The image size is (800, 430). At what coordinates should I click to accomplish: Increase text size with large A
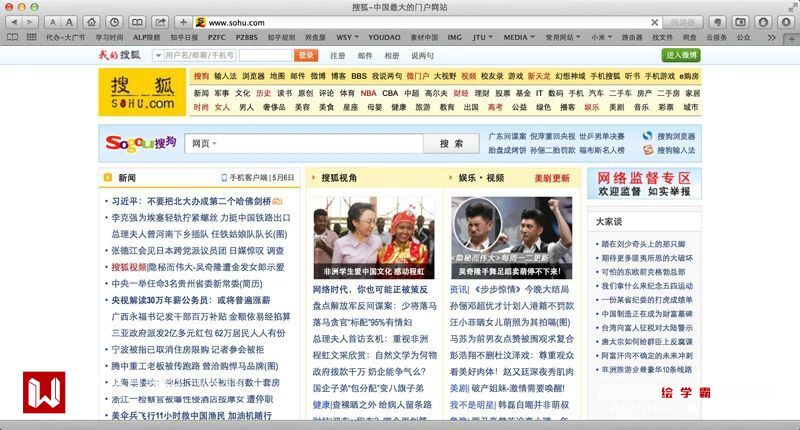[69, 22]
